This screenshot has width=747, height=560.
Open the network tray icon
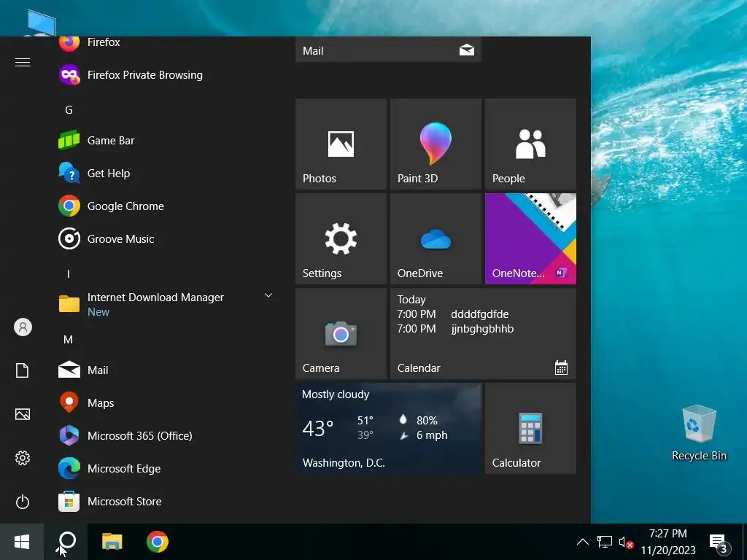(x=605, y=542)
